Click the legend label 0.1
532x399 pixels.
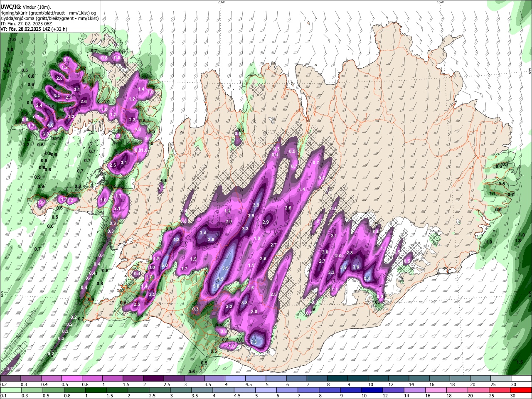(3, 396)
